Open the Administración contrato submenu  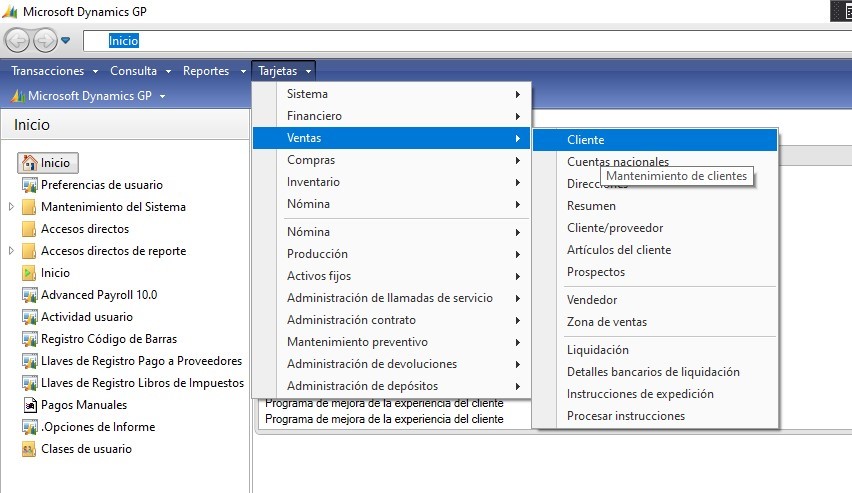(391, 320)
